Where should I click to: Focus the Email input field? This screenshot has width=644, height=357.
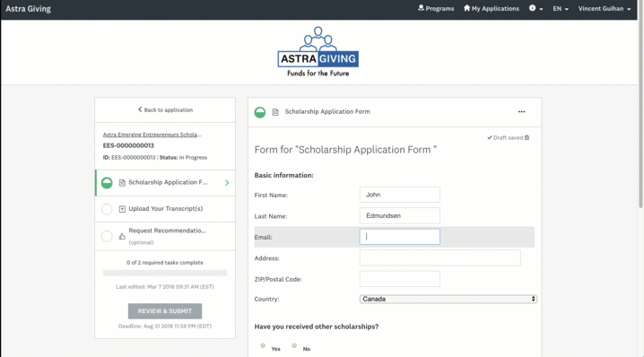tap(400, 237)
